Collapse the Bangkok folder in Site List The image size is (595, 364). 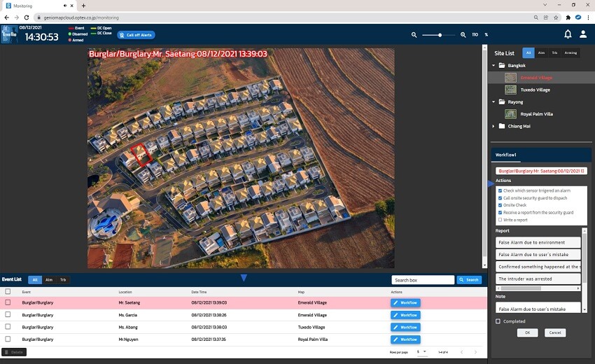coord(493,65)
